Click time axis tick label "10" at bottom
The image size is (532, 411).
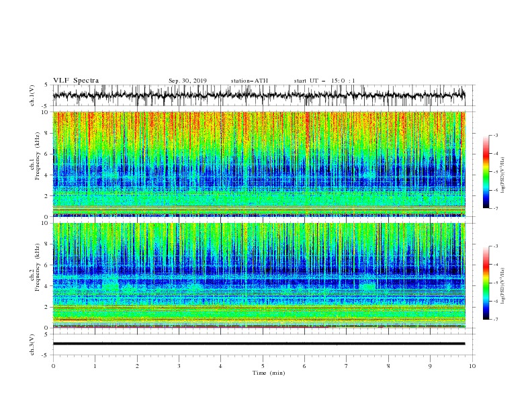click(x=472, y=366)
